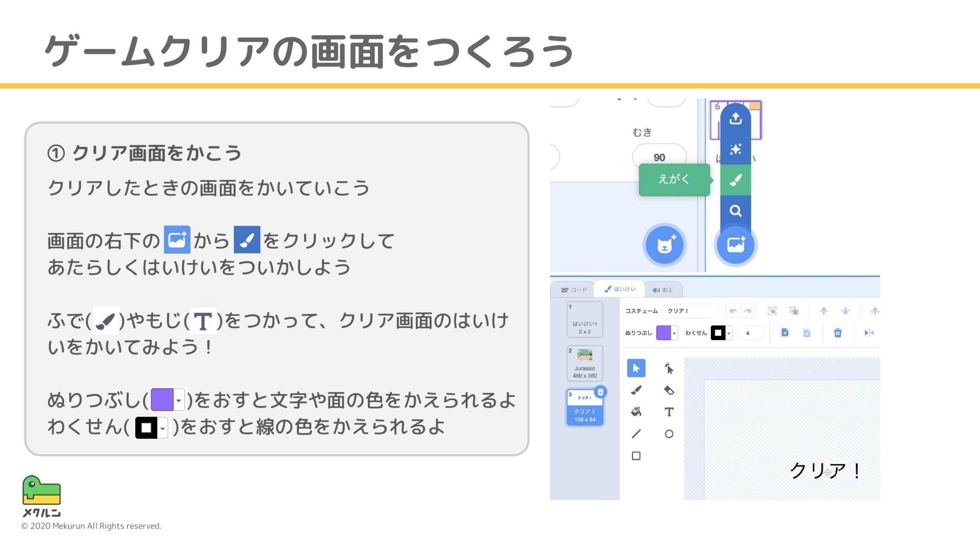
Task: Select the Eraser tool
Action: [x=669, y=390]
